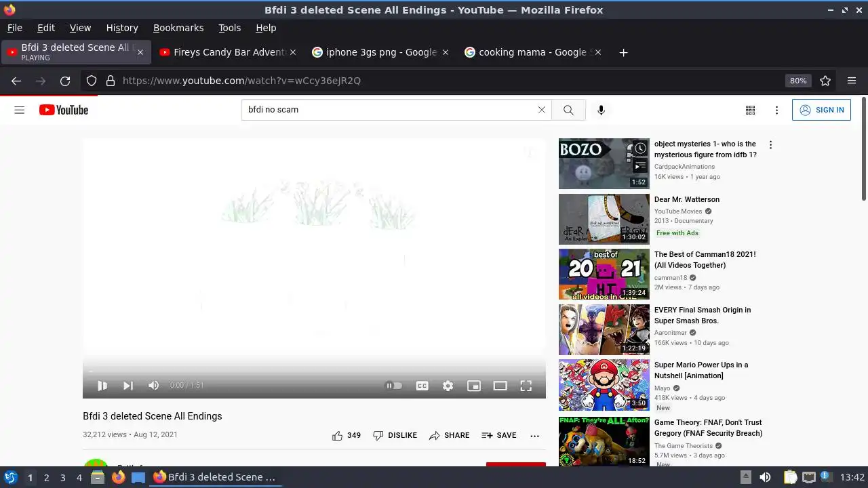Start voice search with microphone icon

click(601, 110)
